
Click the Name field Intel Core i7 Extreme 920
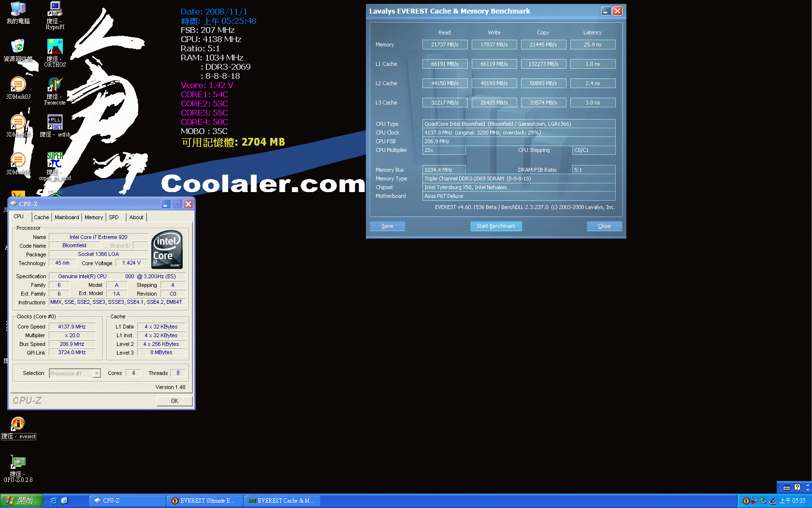click(x=99, y=237)
